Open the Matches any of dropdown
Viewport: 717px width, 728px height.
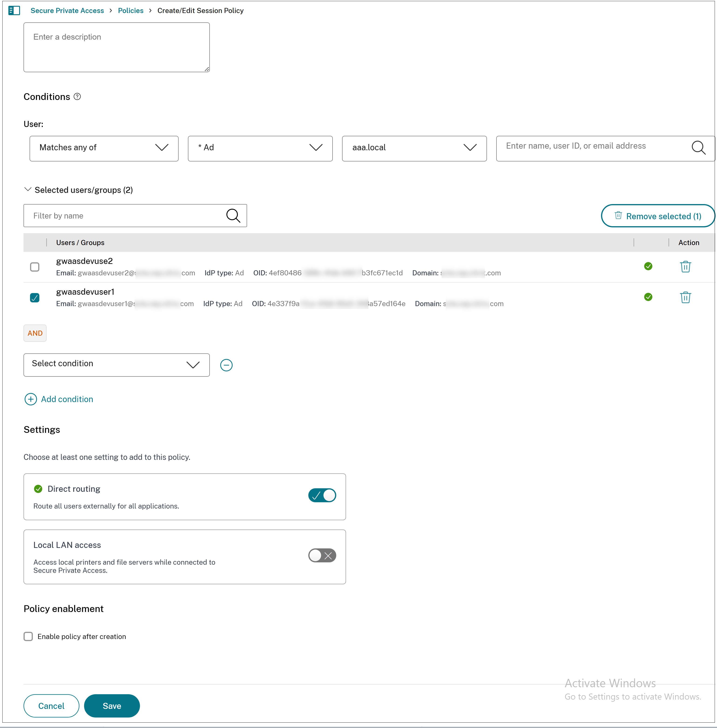[x=104, y=148]
